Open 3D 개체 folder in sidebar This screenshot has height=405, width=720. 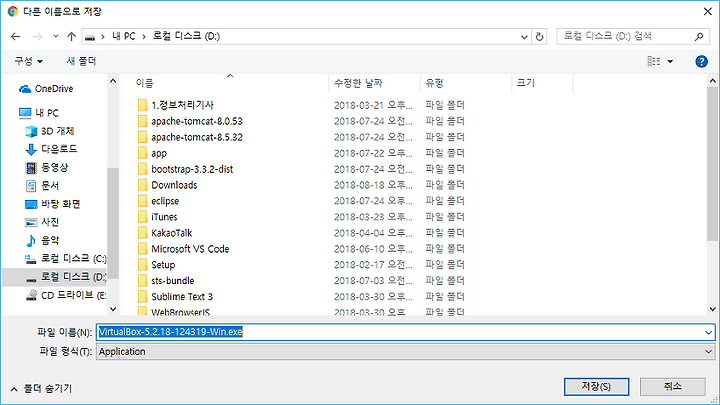50,131
